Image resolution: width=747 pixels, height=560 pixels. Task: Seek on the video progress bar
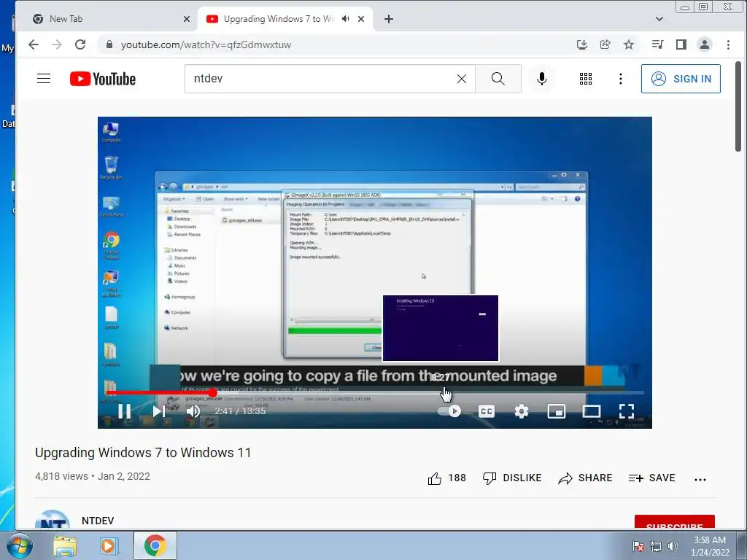375,393
